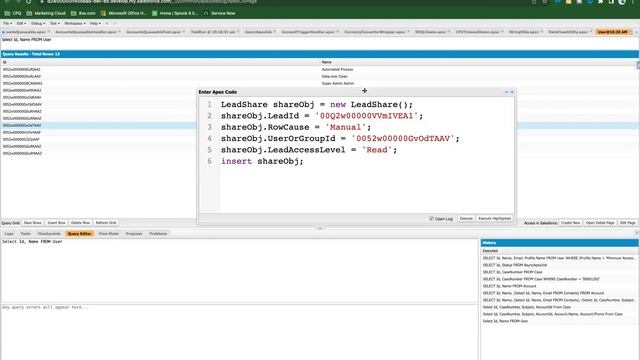Switch to the Checkpoints tab
The width and height of the screenshot is (640, 360).
coord(49,234)
